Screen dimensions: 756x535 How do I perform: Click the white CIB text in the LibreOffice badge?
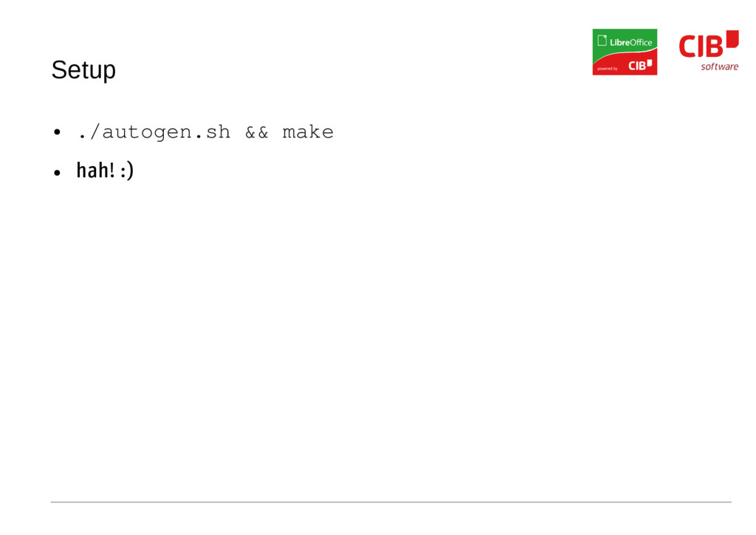[637, 66]
